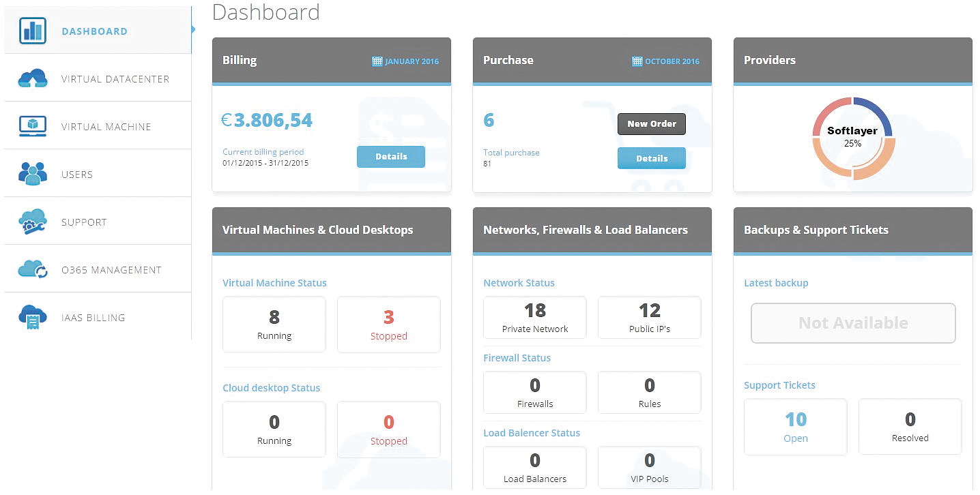Screen dimensions: 980x495
Task: Click the 0 Load Balancers tile
Action: [x=535, y=468]
